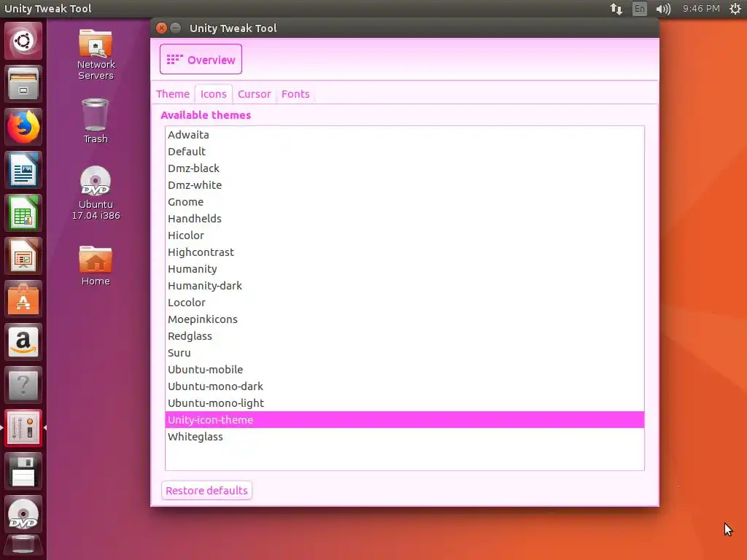Select the Moepinkicons theme
The width and height of the screenshot is (747, 560).
(404, 319)
